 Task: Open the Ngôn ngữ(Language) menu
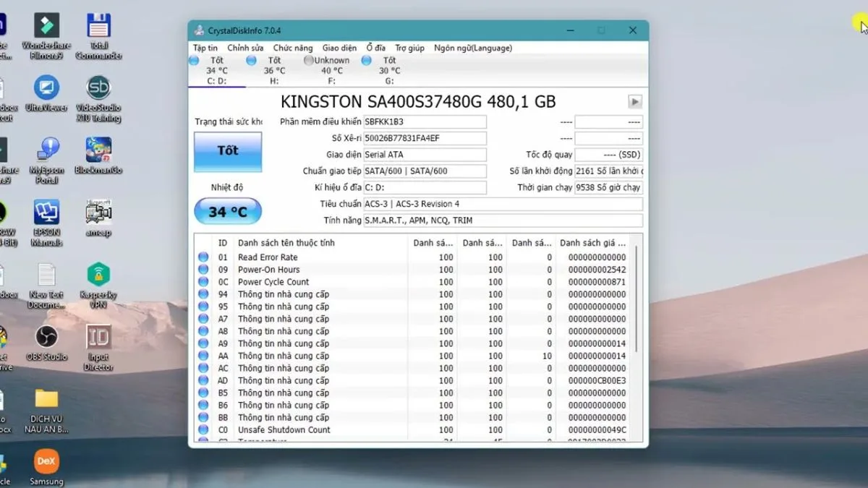pos(472,48)
